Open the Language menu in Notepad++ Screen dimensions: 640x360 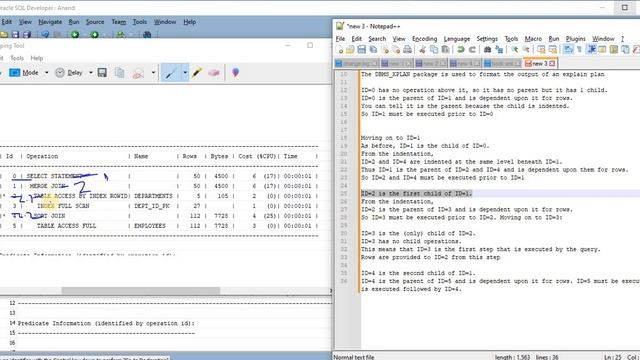pyautogui.click(x=457, y=39)
